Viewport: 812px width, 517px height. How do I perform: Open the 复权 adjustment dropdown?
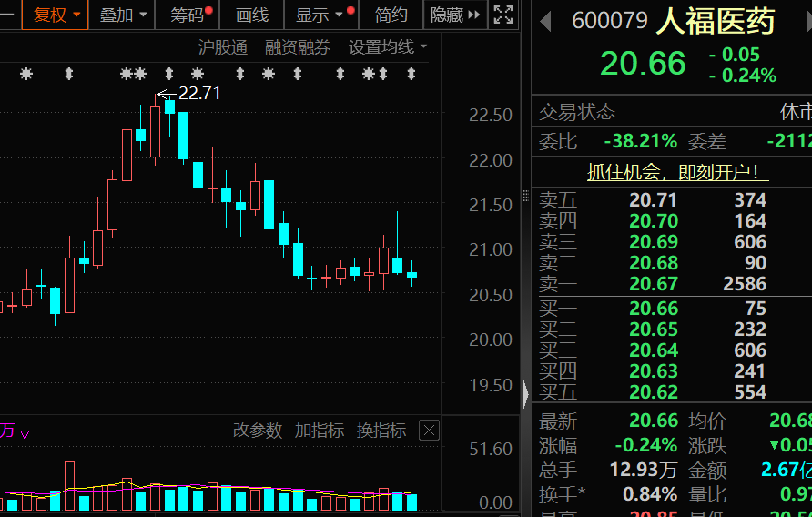coord(56,15)
